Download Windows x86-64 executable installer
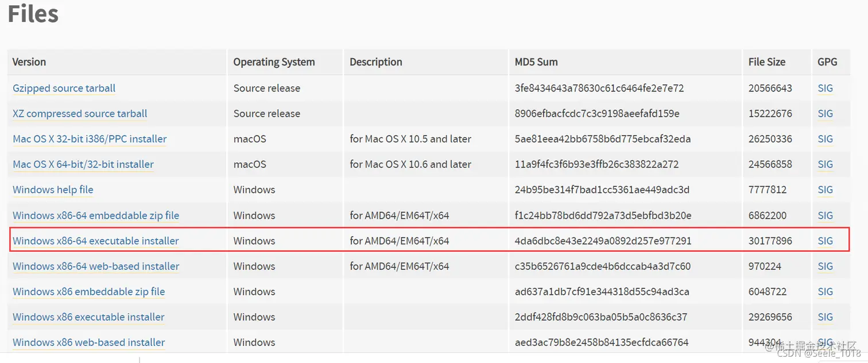This screenshot has width=868, height=363. tap(96, 241)
